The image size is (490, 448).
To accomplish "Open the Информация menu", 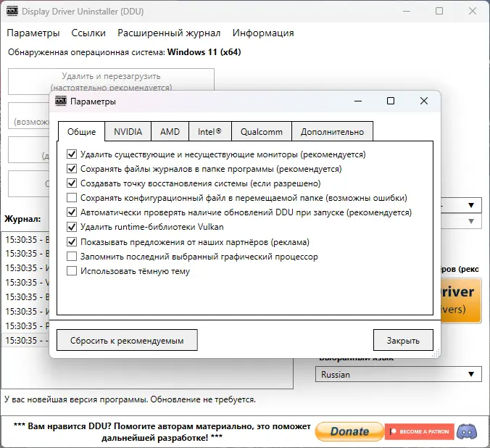I will tap(263, 33).
